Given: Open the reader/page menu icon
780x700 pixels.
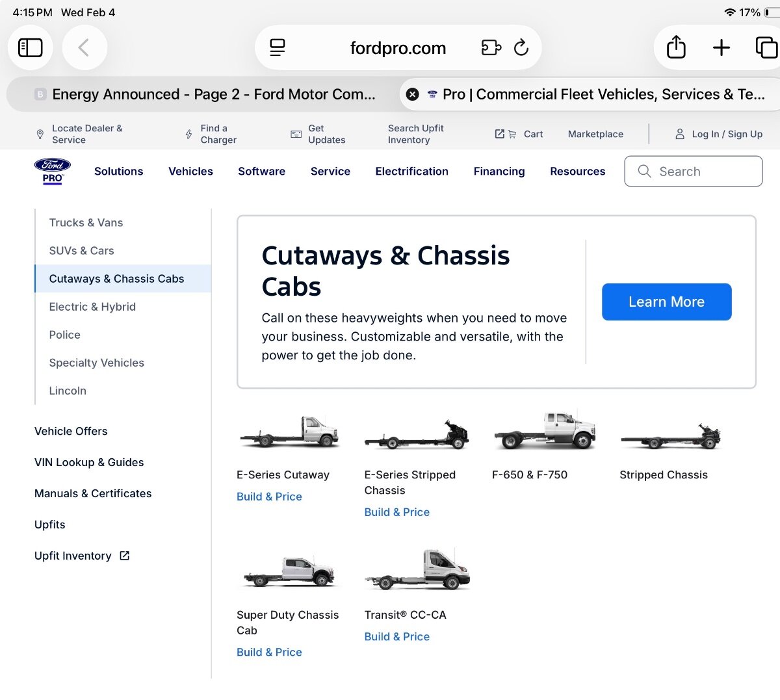Looking at the screenshot, I should [278, 47].
